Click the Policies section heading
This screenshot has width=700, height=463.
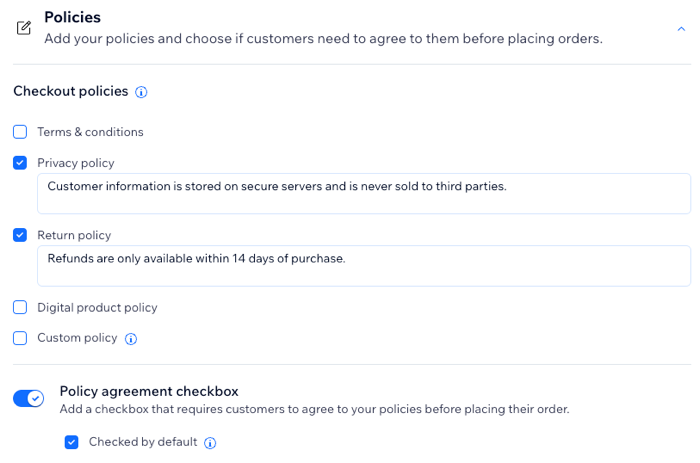[72, 17]
